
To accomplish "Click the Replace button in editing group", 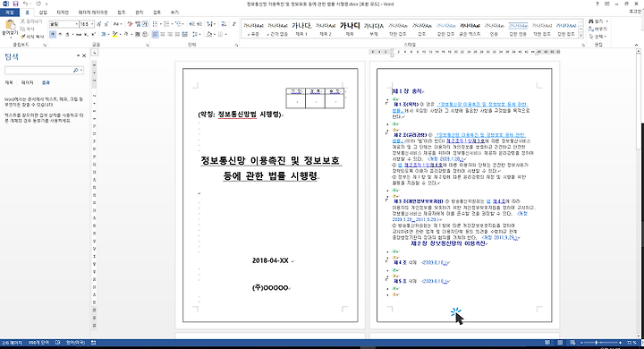I will pos(598,29).
